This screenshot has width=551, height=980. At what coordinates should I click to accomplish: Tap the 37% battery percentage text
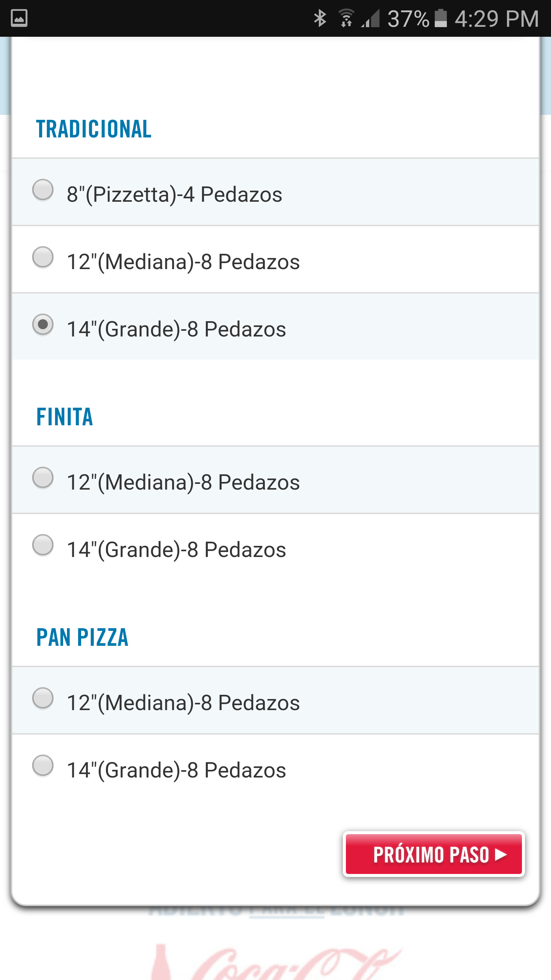[x=408, y=18]
